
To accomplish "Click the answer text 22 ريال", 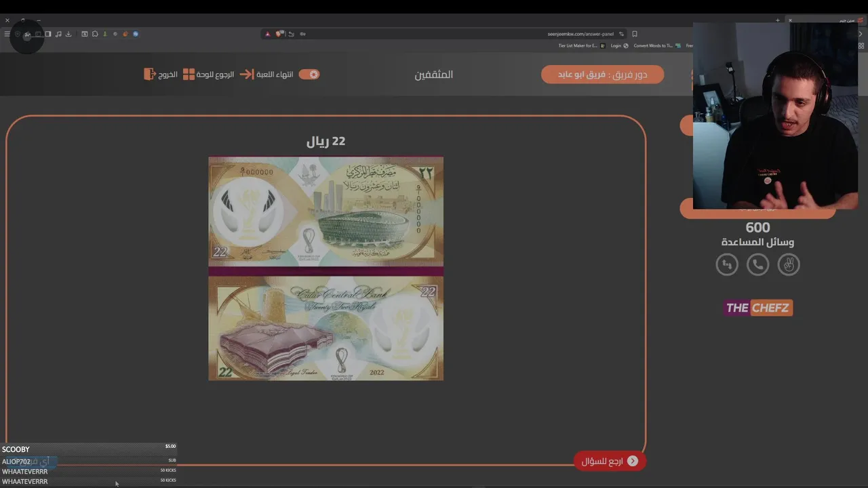I will click(326, 141).
